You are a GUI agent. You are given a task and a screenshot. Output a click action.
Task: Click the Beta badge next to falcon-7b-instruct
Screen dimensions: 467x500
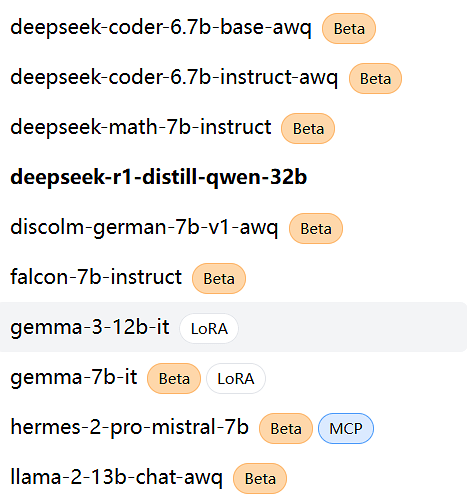(219, 279)
